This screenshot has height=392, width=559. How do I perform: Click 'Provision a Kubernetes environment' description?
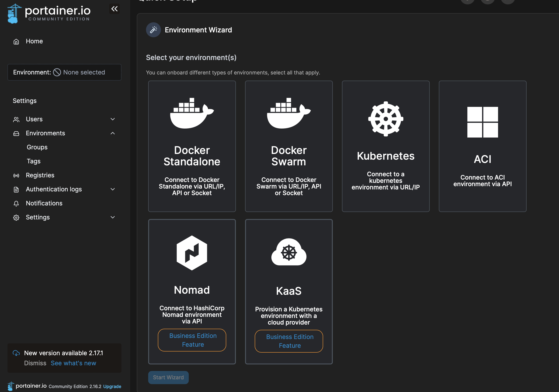tap(289, 316)
